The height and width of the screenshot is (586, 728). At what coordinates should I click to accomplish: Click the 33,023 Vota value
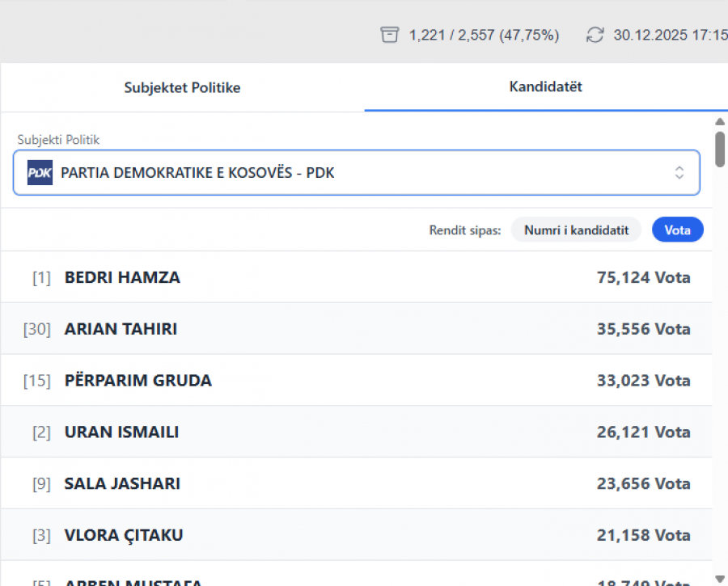point(644,381)
